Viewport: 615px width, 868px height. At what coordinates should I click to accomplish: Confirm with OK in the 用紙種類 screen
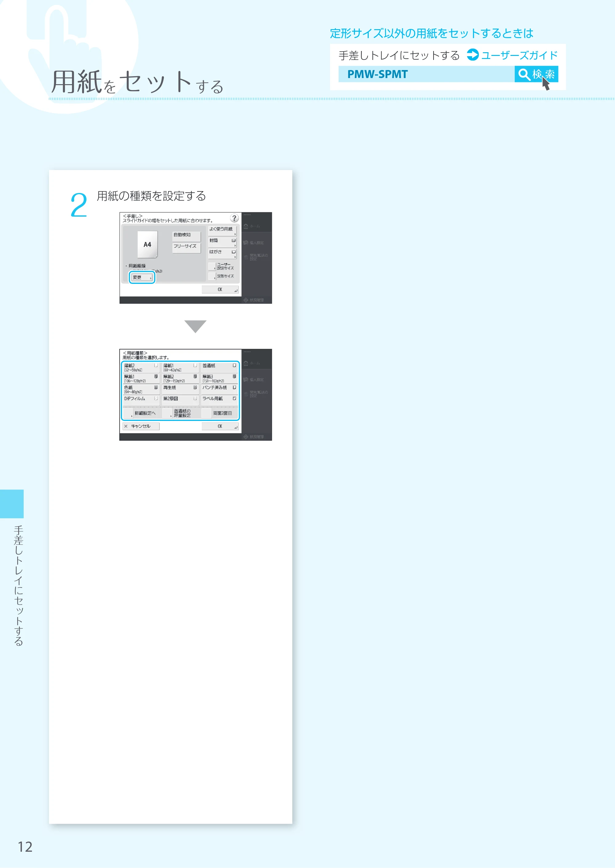point(220,426)
